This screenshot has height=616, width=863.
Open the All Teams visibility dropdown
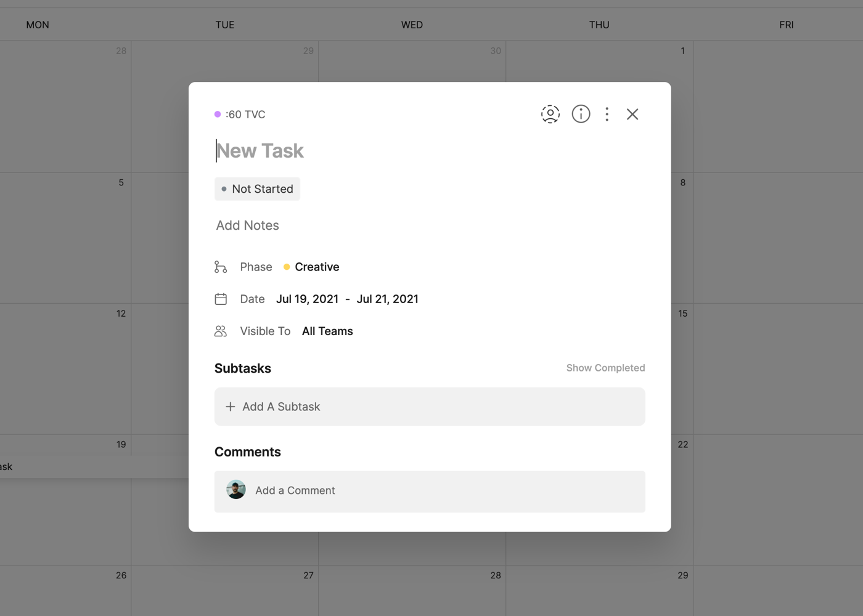tap(327, 331)
